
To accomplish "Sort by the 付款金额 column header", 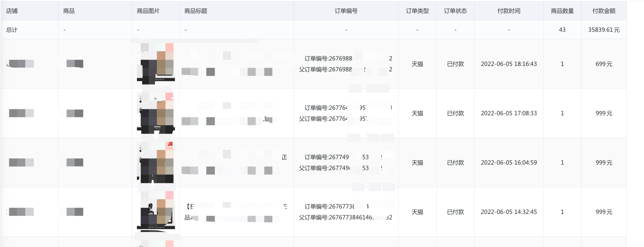I will point(604,11).
